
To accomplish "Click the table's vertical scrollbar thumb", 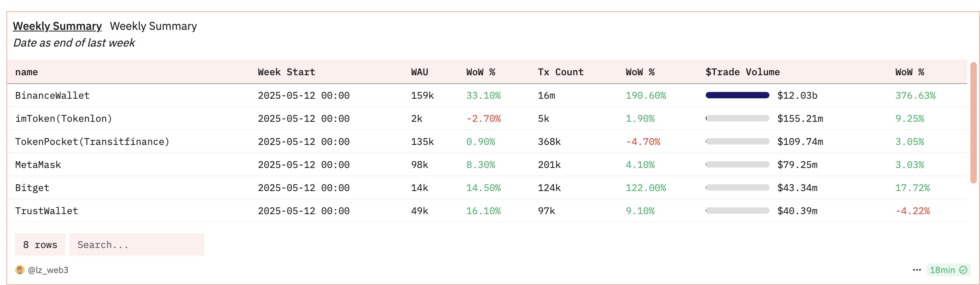I will pyautogui.click(x=973, y=123).
